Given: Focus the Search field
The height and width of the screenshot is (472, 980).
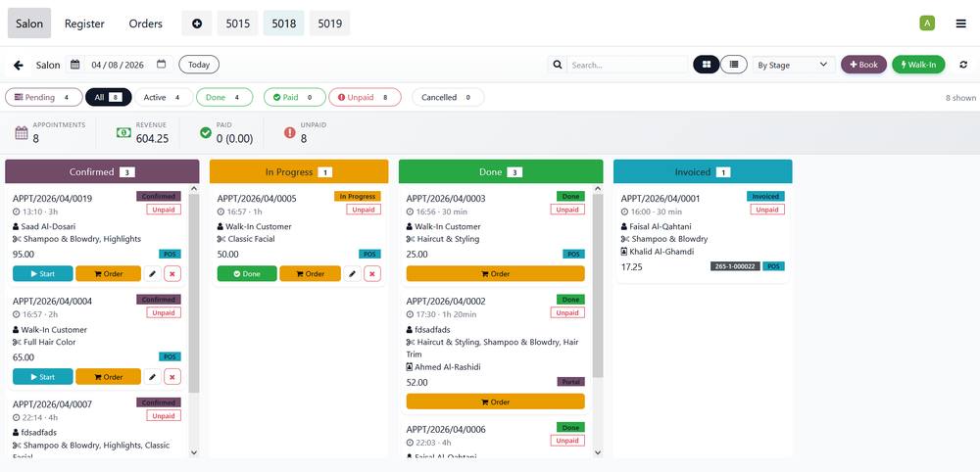Looking at the screenshot, I should tap(627, 65).
